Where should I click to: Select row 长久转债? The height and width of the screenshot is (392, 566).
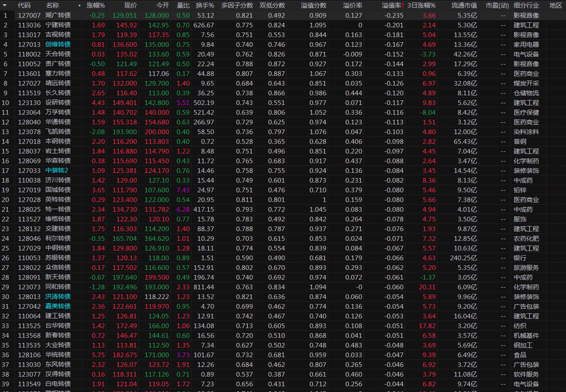pos(283,93)
